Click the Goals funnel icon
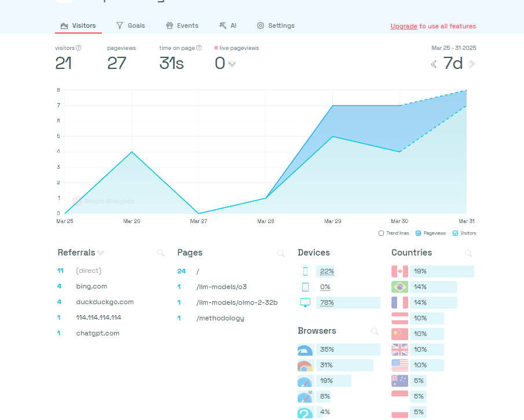 pyautogui.click(x=120, y=25)
